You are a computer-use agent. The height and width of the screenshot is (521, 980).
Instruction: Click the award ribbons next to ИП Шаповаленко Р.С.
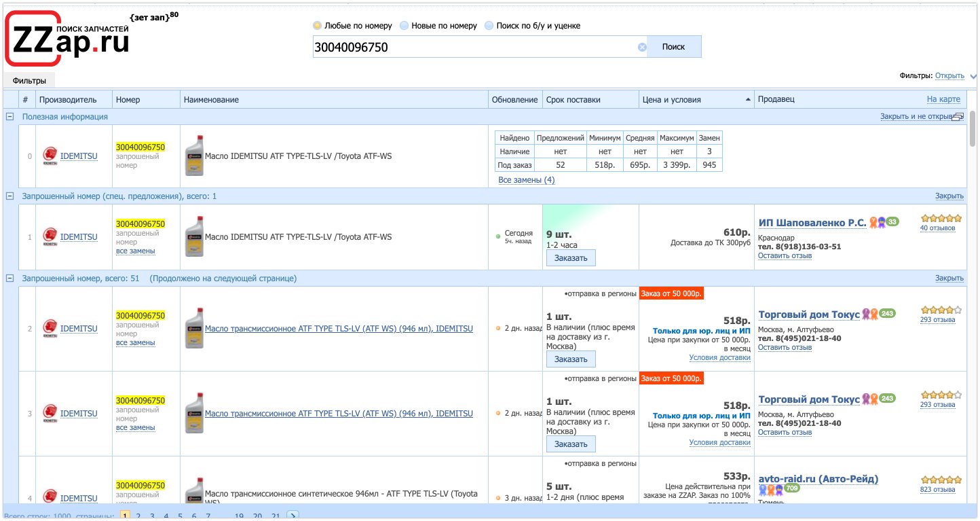[878, 222]
